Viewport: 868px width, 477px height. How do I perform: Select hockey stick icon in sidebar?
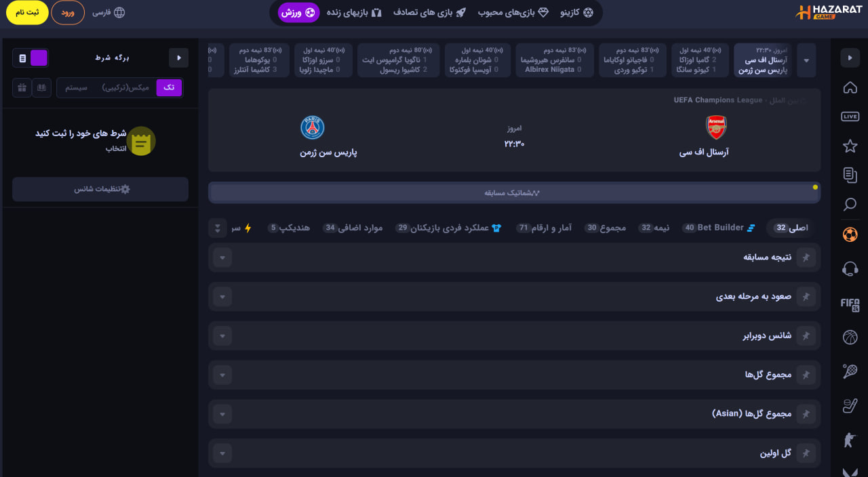pos(850,406)
